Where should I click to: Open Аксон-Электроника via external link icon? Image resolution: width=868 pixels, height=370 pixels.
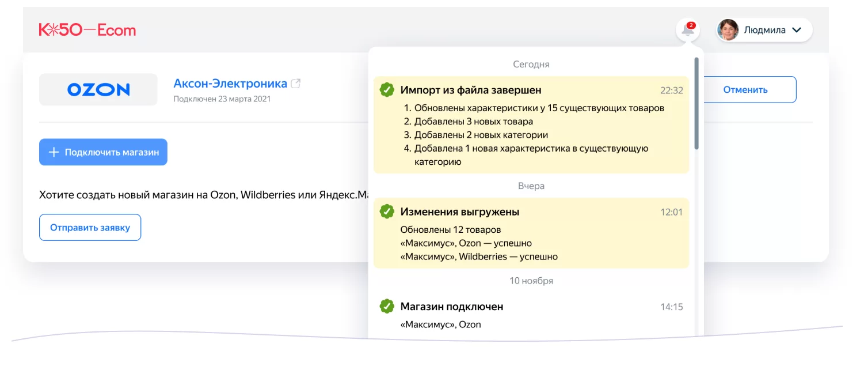(x=296, y=83)
